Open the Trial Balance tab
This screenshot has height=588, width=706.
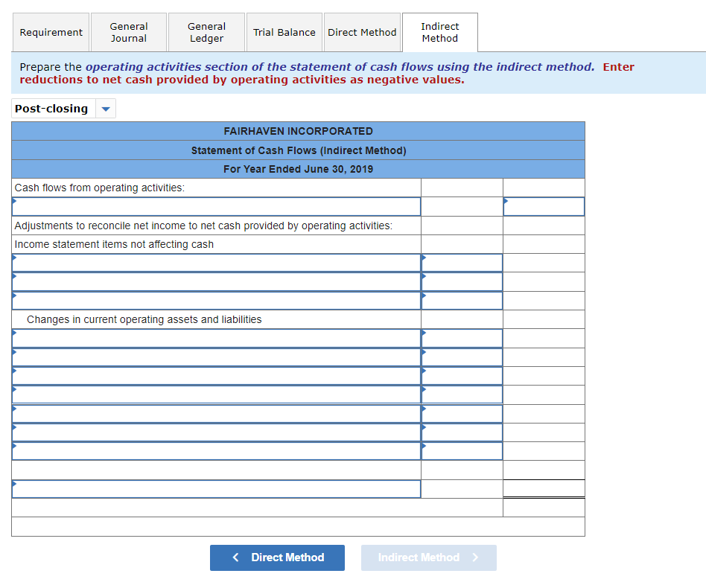click(x=284, y=32)
